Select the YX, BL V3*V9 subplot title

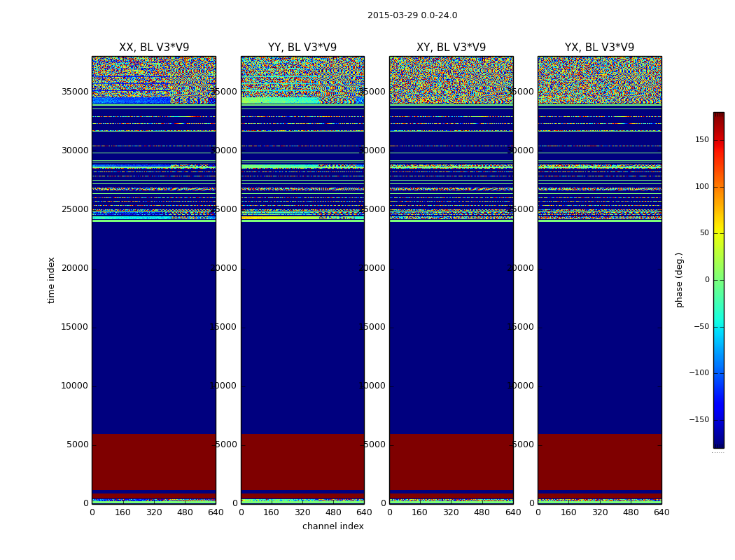[599, 48]
